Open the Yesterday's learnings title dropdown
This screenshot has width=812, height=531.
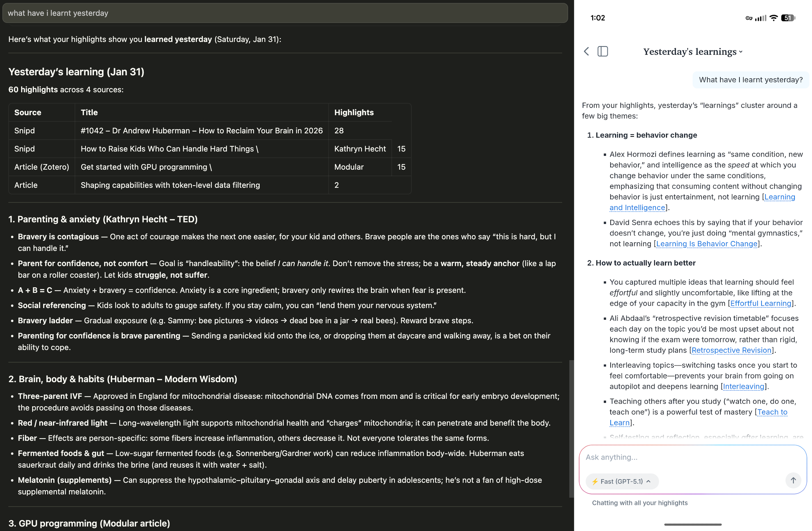[693, 52]
